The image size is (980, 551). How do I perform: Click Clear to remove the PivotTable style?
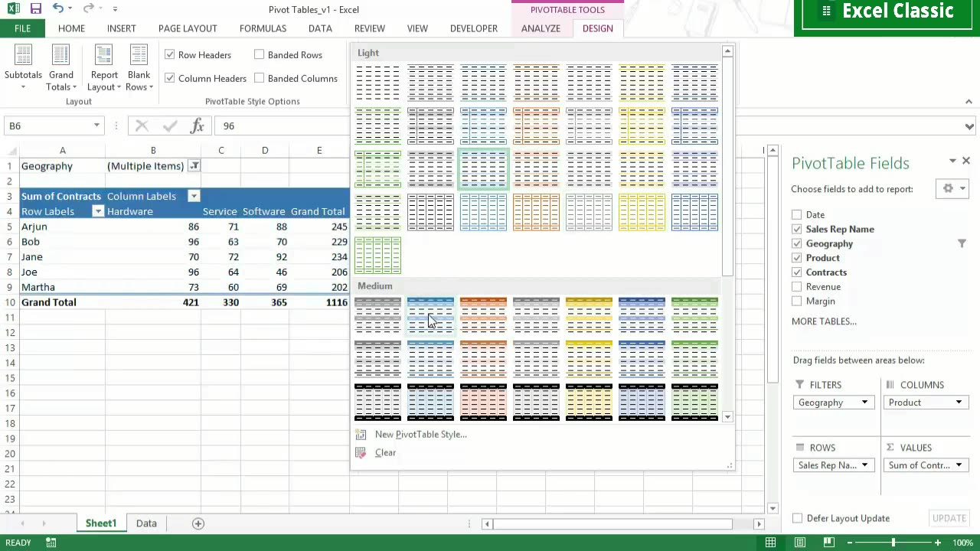[385, 452]
